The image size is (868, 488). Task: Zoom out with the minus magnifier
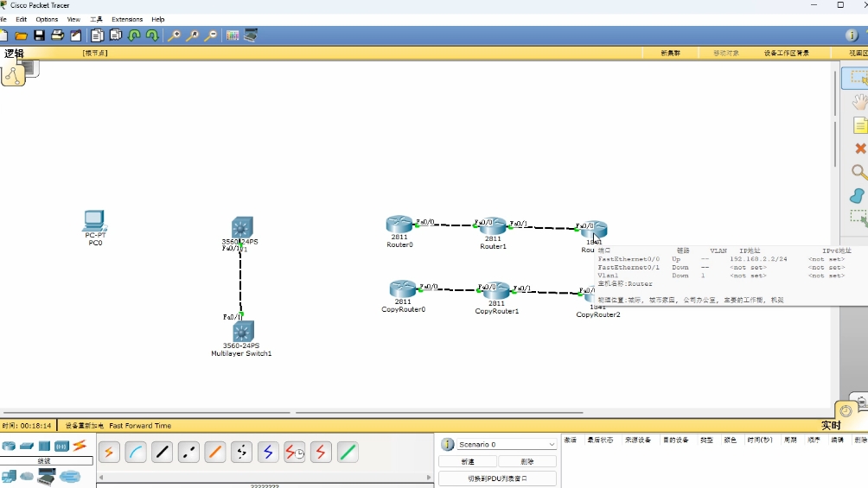click(211, 36)
